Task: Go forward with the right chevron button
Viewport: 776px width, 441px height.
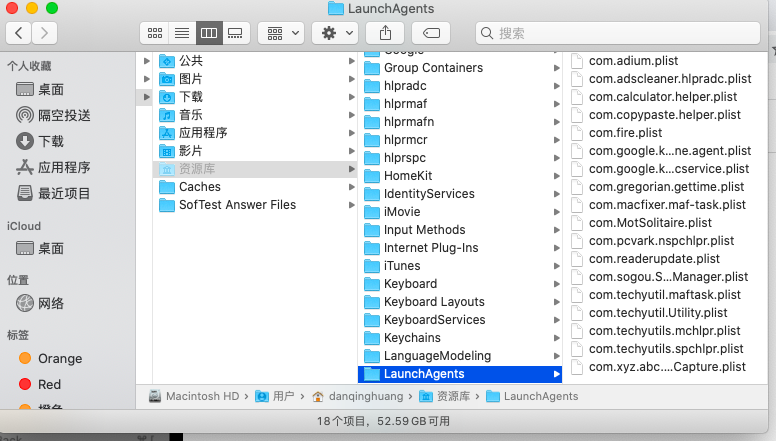Action: click(45, 33)
